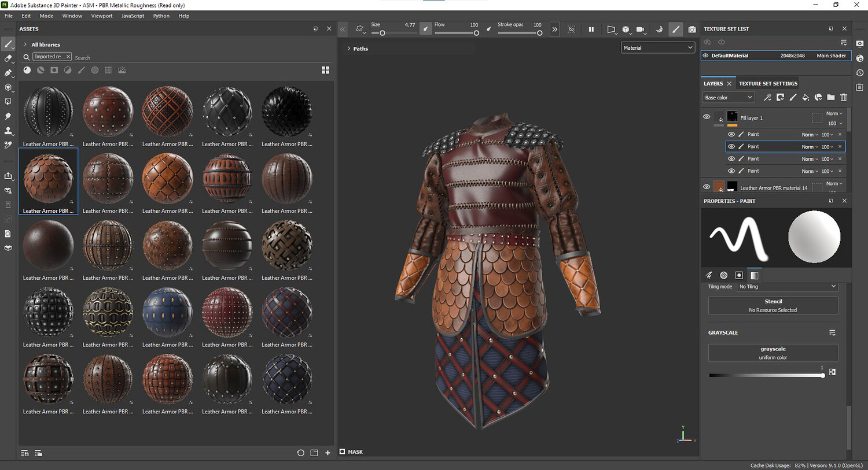Toggle visibility of the third Paint effect
Screen dimensions: 868x470
(x=731, y=158)
